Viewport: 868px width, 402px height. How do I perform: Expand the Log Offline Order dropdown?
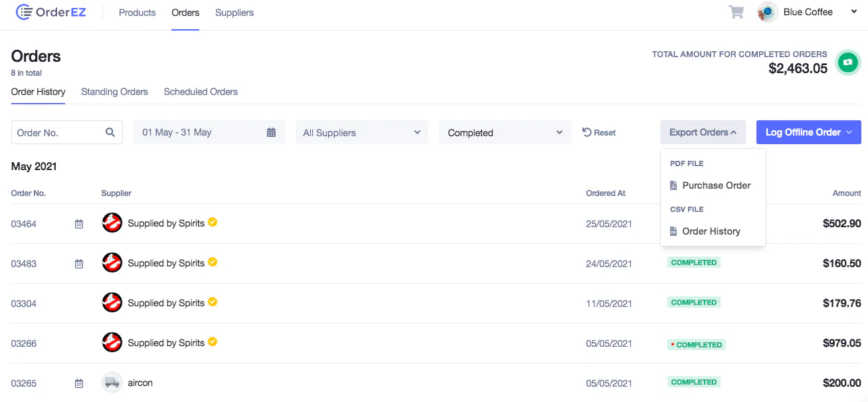coord(809,132)
